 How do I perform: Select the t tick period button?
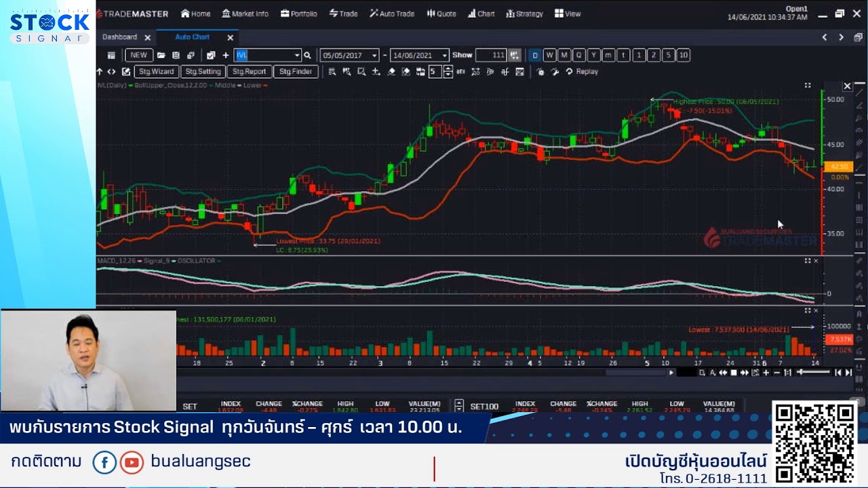pyautogui.click(x=624, y=56)
